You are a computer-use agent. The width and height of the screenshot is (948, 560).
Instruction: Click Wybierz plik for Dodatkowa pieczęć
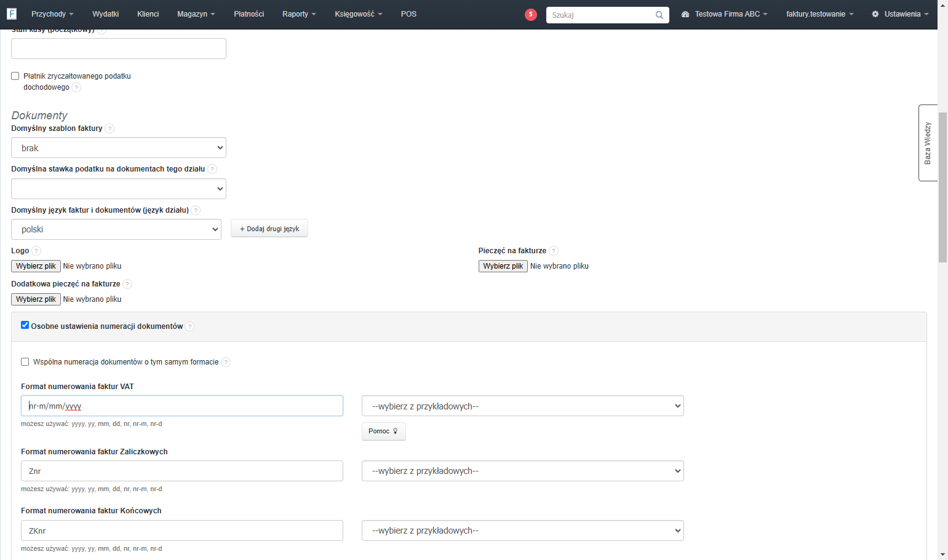pyautogui.click(x=36, y=299)
